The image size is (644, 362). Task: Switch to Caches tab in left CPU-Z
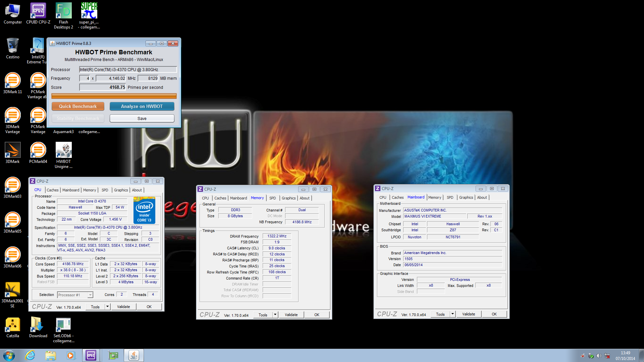click(53, 190)
